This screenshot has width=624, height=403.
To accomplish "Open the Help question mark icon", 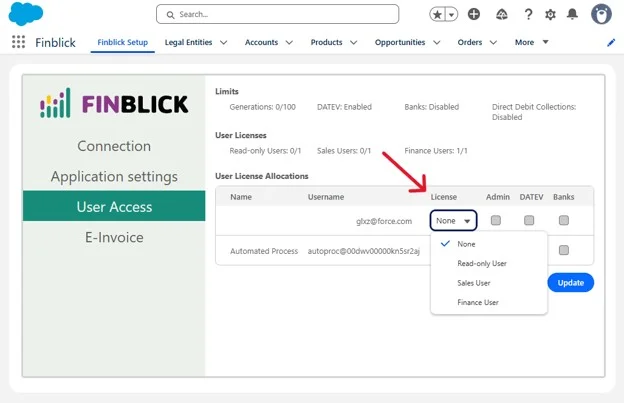I will coord(528,15).
